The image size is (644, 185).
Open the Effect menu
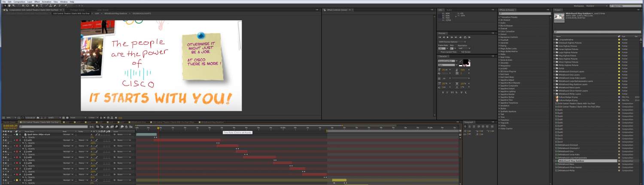pyautogui.click(x=37, y=2)
